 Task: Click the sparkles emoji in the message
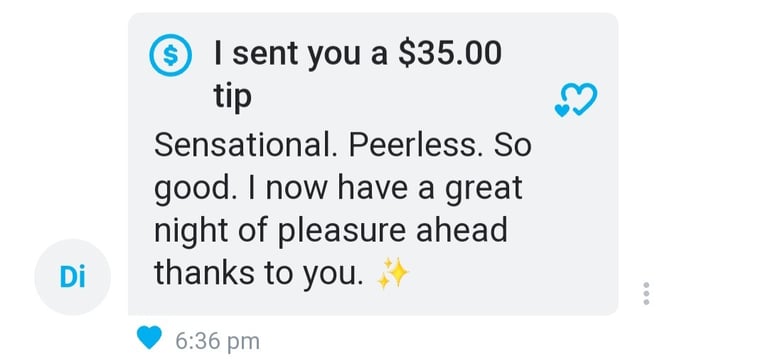click(x=392, y=273)
